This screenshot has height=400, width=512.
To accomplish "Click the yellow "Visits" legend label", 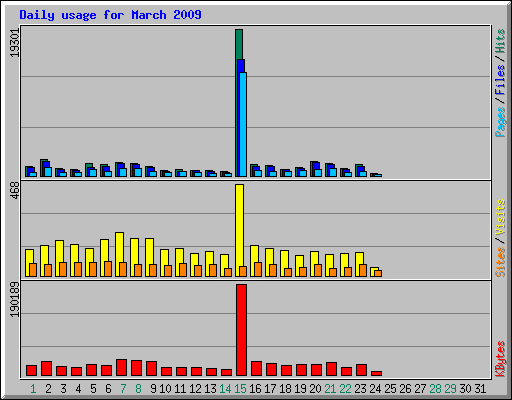I will click(500, 218).
